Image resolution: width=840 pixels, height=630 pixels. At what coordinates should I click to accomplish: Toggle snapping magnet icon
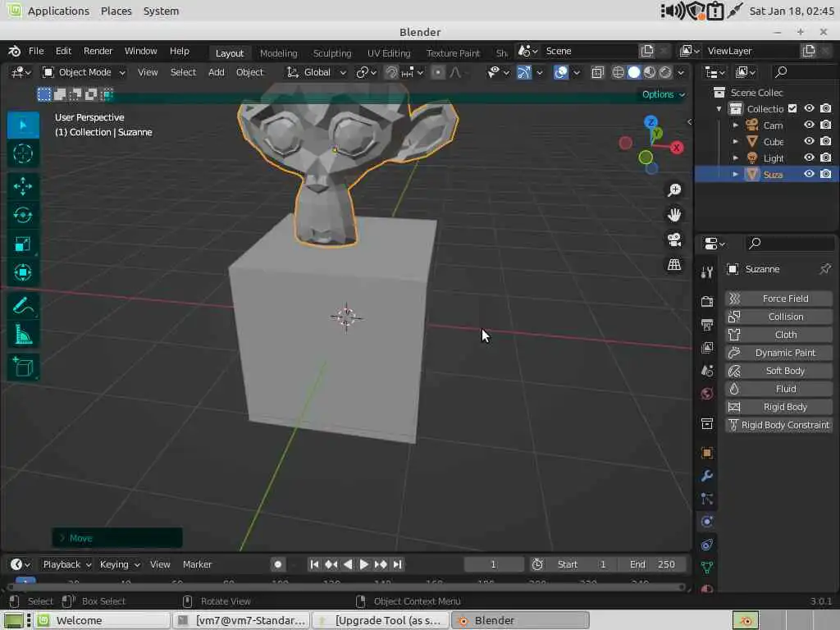click(x=391, y=72)
